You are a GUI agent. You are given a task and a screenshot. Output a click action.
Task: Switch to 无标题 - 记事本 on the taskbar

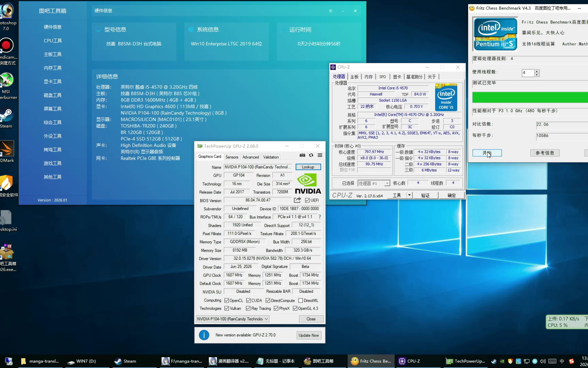coord(276,361)
